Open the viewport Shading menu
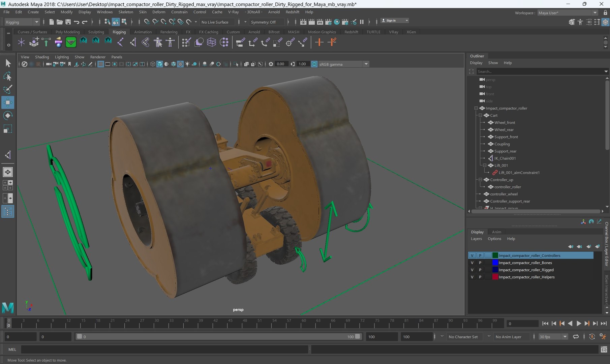The width and height of the screenshot is (610, 364). (42, 57)
